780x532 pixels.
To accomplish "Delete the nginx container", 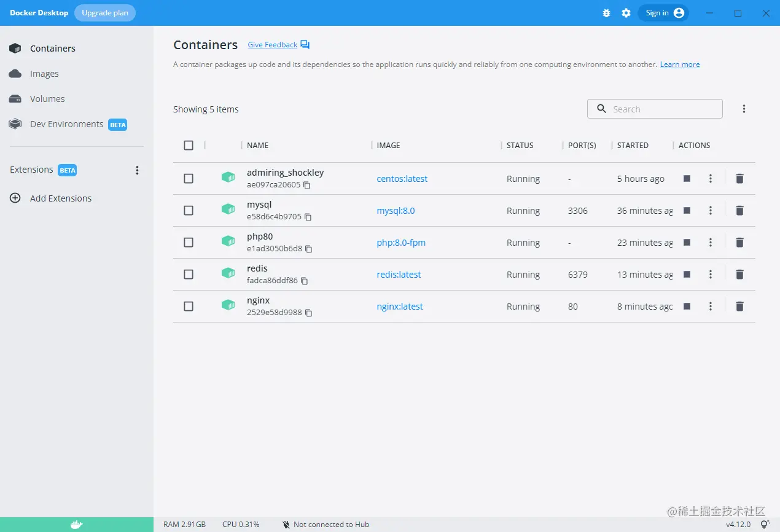I will [x=739, y=306].
